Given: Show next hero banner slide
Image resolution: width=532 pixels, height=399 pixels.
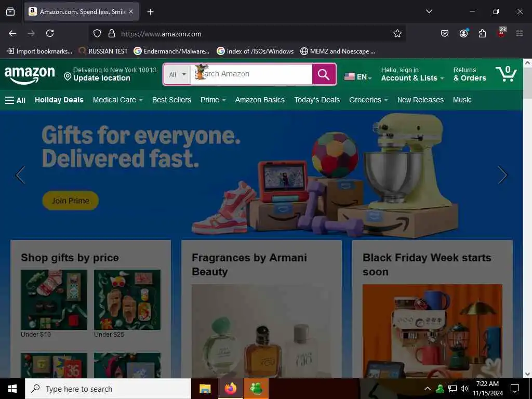Looking at the screenshot, I should [502, 175].
